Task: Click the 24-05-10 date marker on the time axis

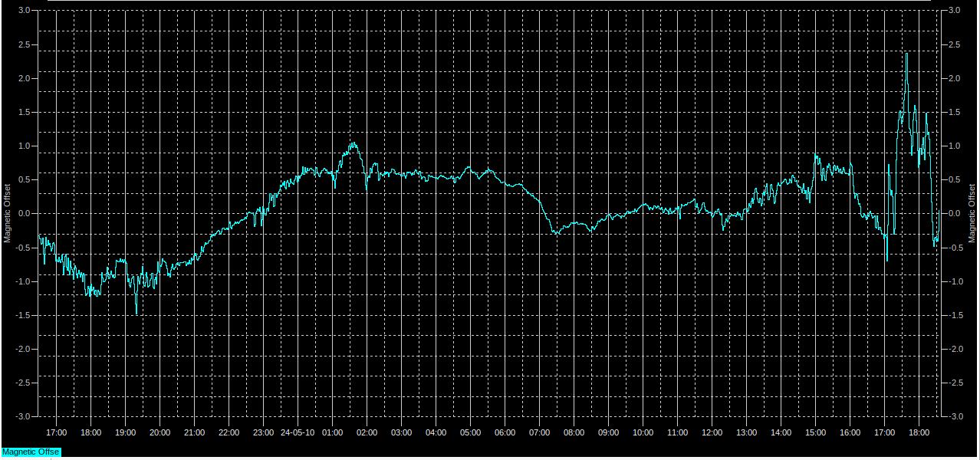Action: point(297,432)
